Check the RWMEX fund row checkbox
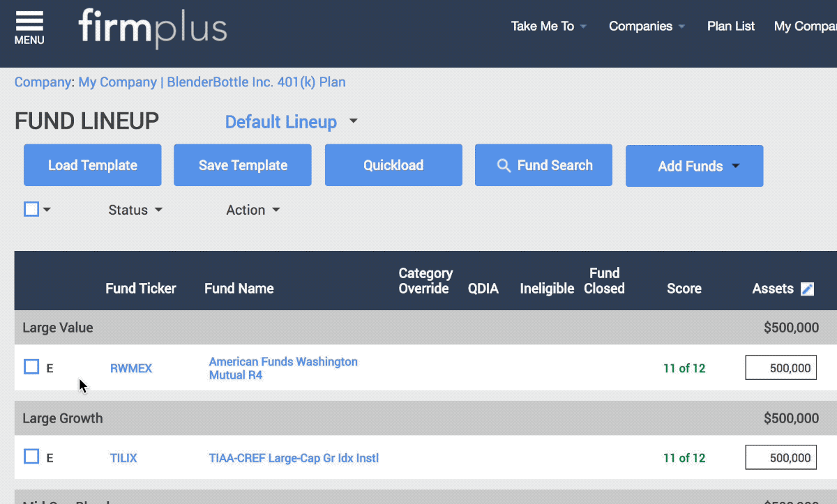This screenshot has height=504, width=837. click(31, 367)
